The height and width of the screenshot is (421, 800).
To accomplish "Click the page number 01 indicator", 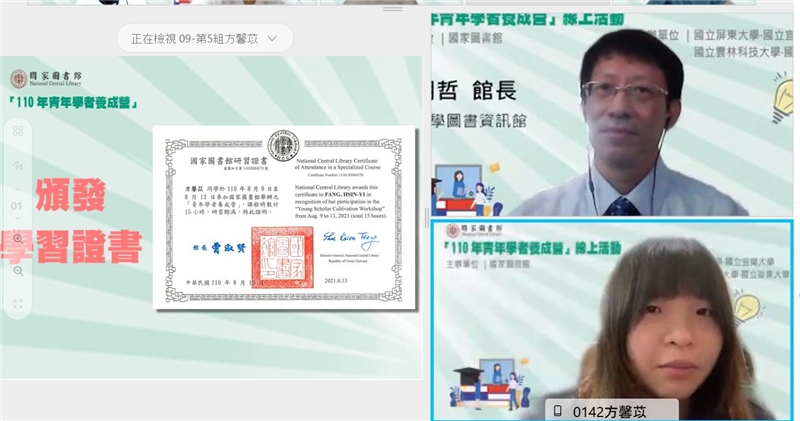I will click(x=16, y=206).
